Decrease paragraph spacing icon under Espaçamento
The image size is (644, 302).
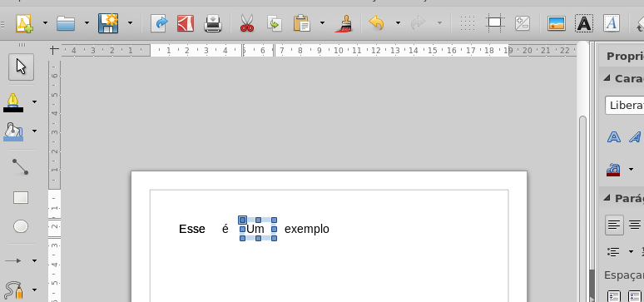[636, 296]
